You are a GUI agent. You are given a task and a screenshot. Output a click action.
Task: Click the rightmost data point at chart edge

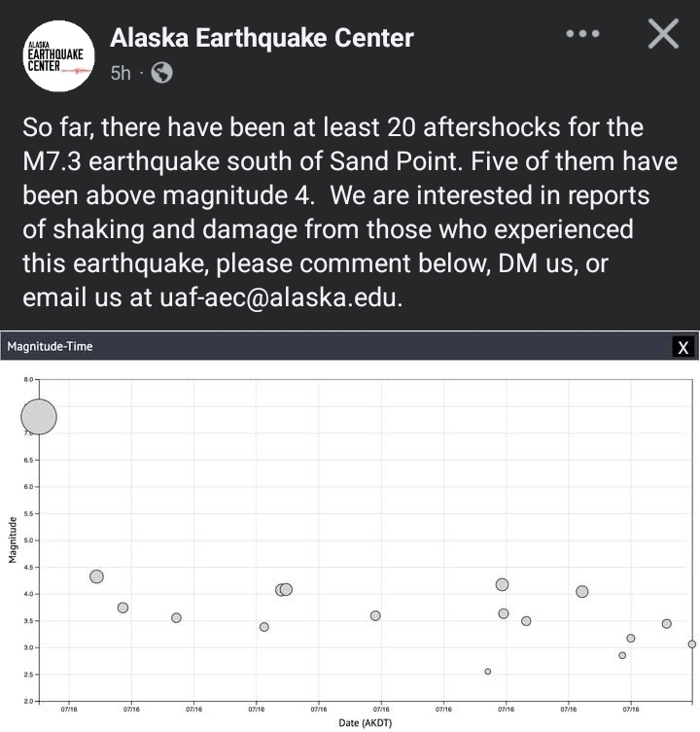692,644
